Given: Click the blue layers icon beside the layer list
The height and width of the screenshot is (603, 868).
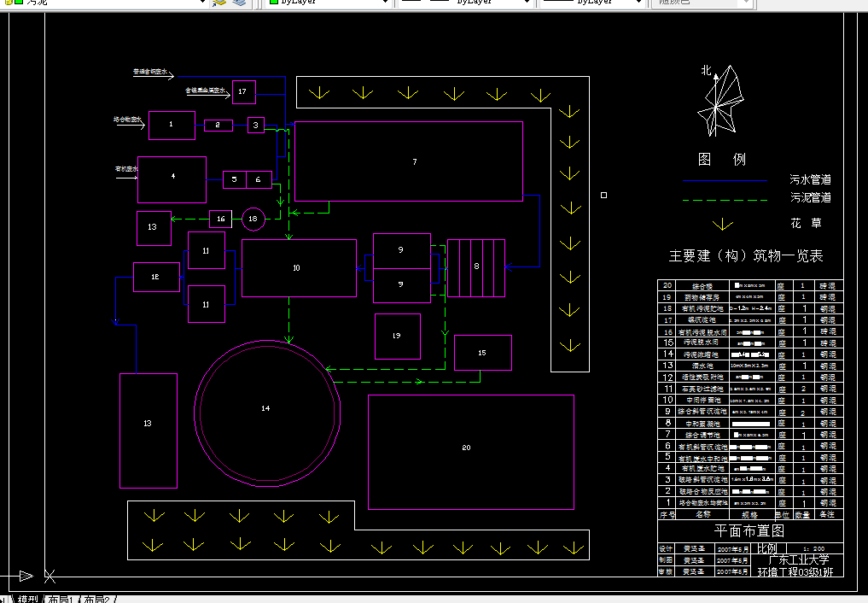Looking at the screenshot, I should [x=239, y=3].
